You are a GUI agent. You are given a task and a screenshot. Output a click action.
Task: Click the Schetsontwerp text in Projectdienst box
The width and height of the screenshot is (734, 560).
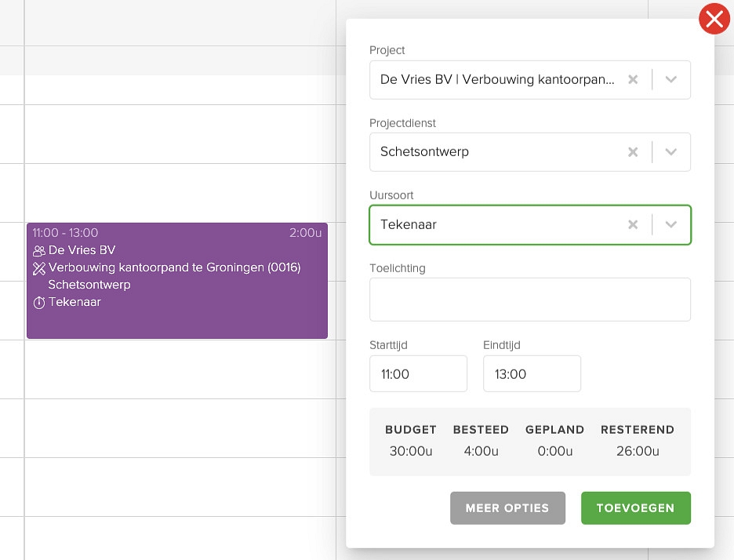coord(424,152)
